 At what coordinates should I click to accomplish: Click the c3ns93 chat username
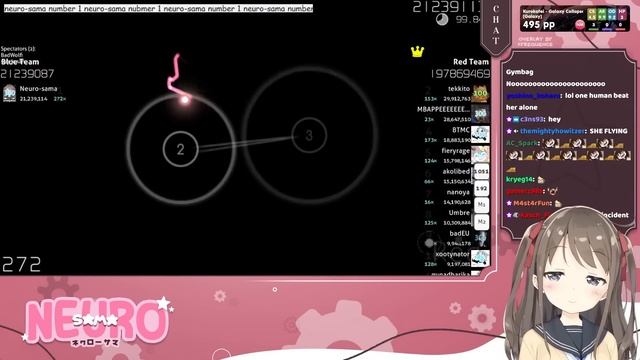point(532,119)
